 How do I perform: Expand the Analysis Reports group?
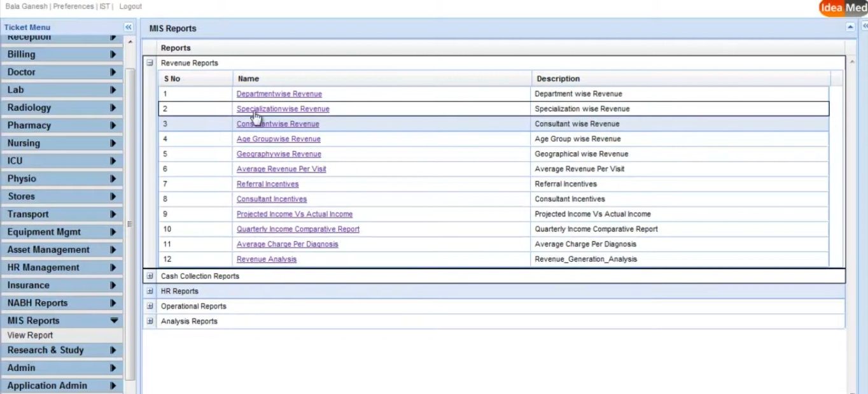[x=150, y=321]
